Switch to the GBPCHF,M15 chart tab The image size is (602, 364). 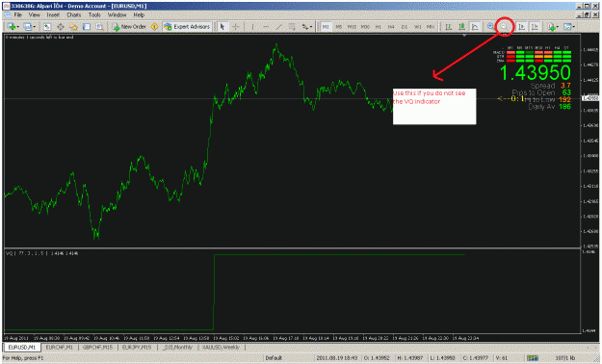click(97, 347)
